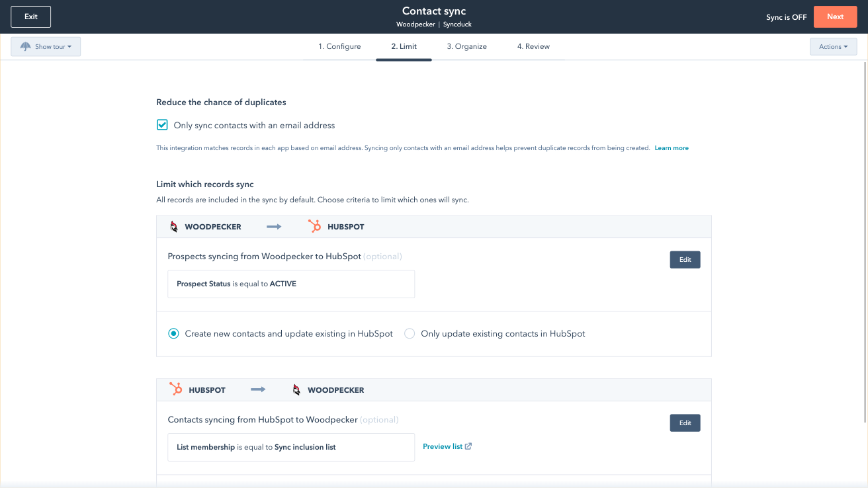868x488 pixels.
Task: Click the arrow between HubSpot and Woodpecker
Action: tap(258, 389)
